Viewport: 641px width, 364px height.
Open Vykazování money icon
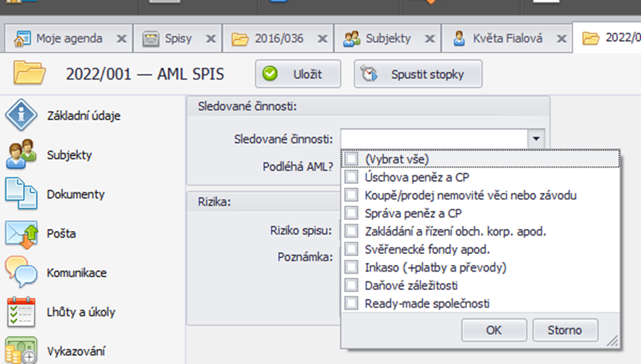21,350
